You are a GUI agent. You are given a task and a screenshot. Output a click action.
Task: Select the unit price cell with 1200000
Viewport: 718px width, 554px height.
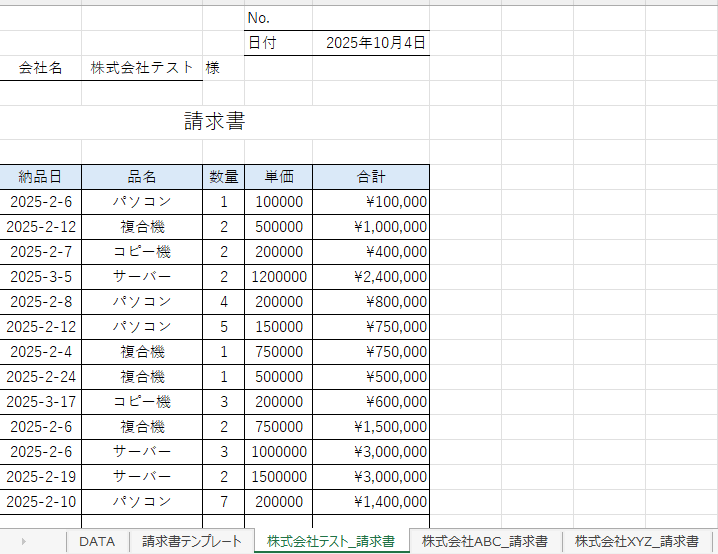(x=278, y=276)
